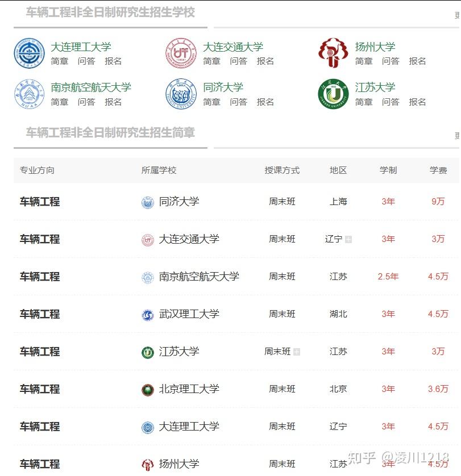
Task: Open 扬州大学 heading link
Action: pyautogui.click(x=375, y=47)
